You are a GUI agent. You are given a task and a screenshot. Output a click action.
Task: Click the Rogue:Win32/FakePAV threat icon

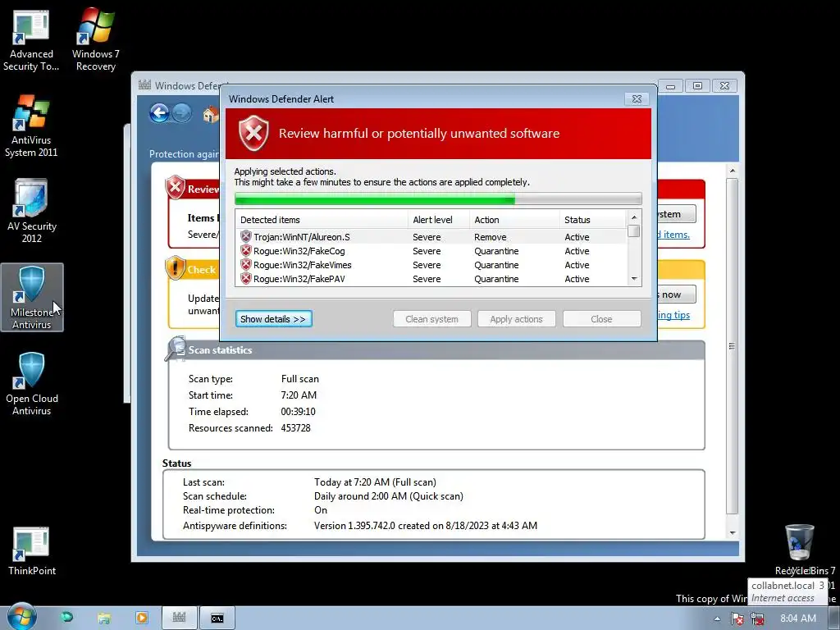[x=246, y=279]
